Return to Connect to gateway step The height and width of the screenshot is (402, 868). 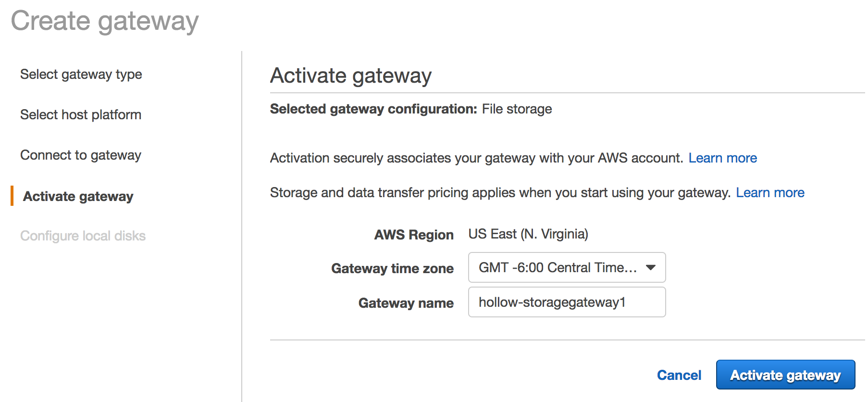(81, 155)
